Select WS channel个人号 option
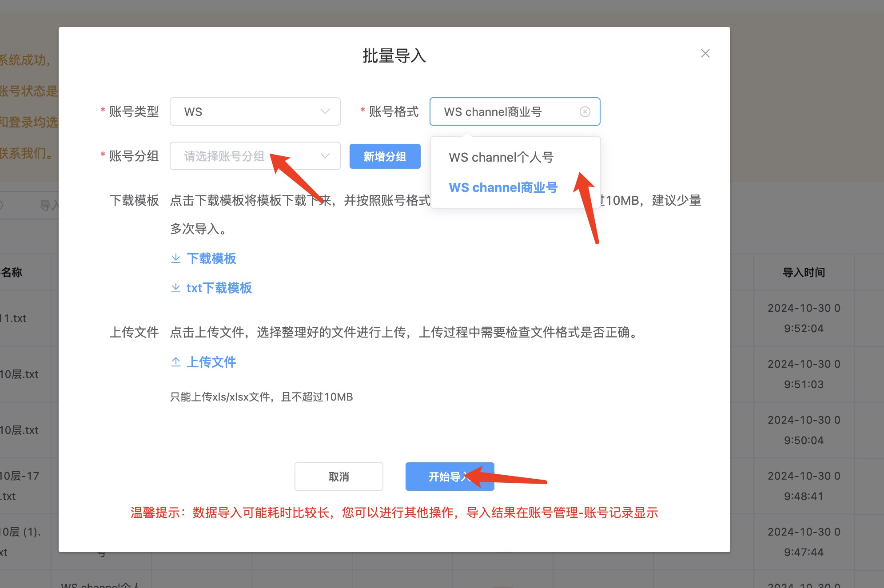Image resolution: width=884 pixels, height=588 pixels. point(501,157)
